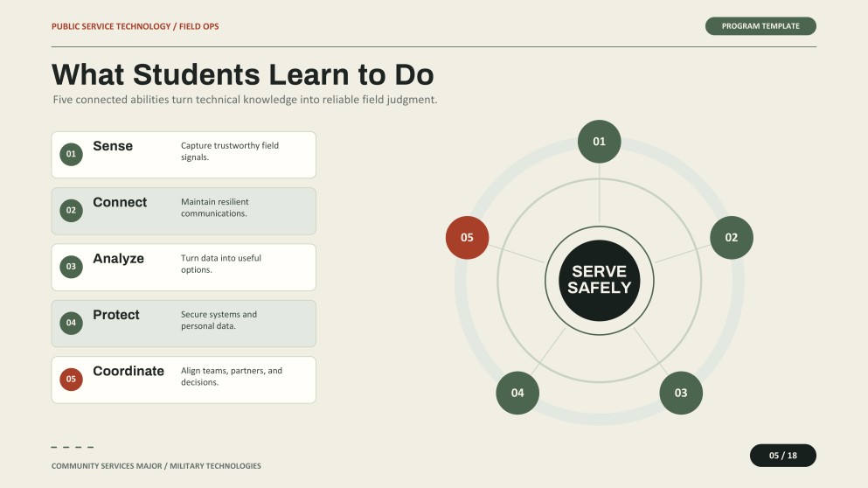The image size is (868, 488).
Task: Select the 02 badge in Connect card
Action: 72,211
